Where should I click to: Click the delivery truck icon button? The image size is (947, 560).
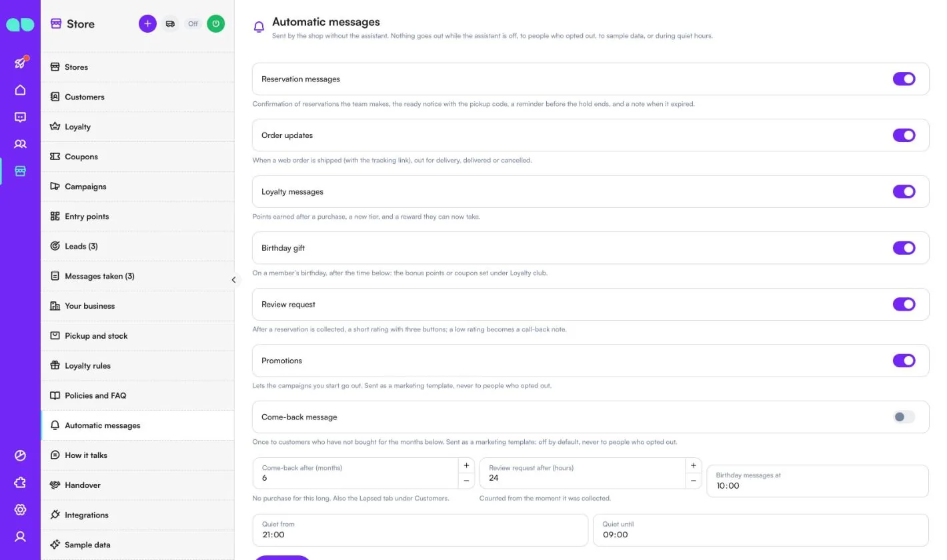[170, 24]
